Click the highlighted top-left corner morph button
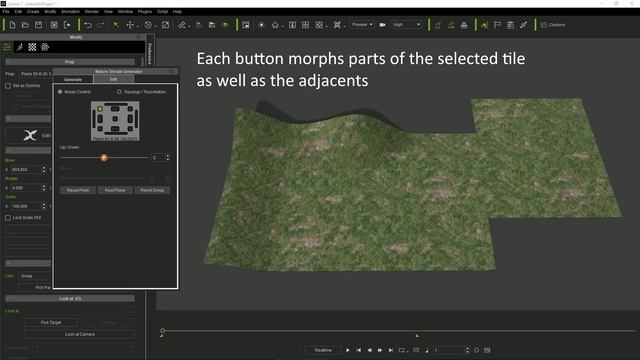Image resolution: width=640 pixels, height=360 pixels. [100, 109]
